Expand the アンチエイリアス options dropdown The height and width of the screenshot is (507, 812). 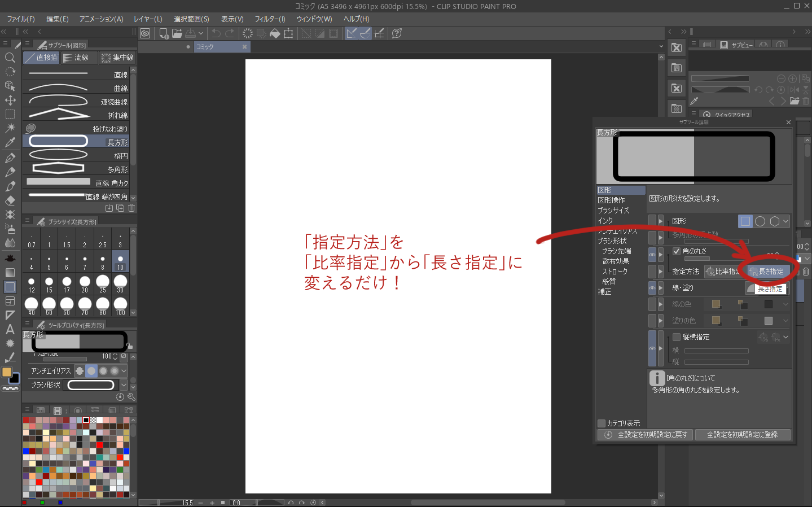(124, 371)
